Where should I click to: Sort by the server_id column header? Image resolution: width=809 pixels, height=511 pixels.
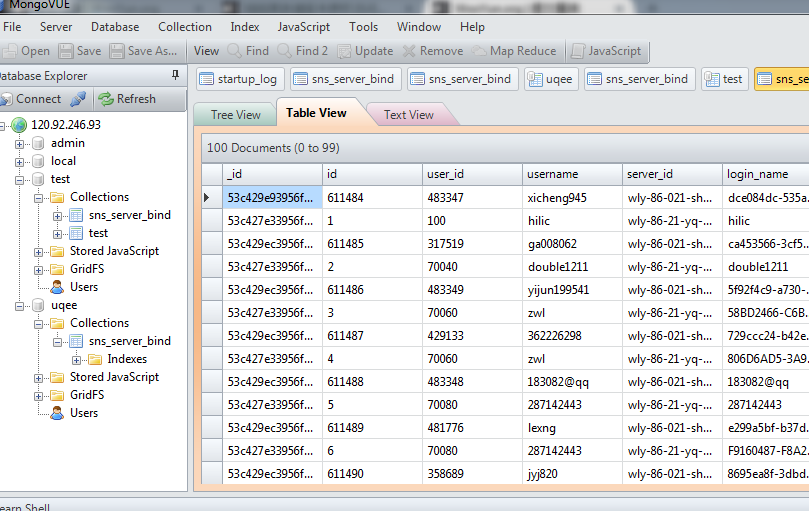(673, 174)
